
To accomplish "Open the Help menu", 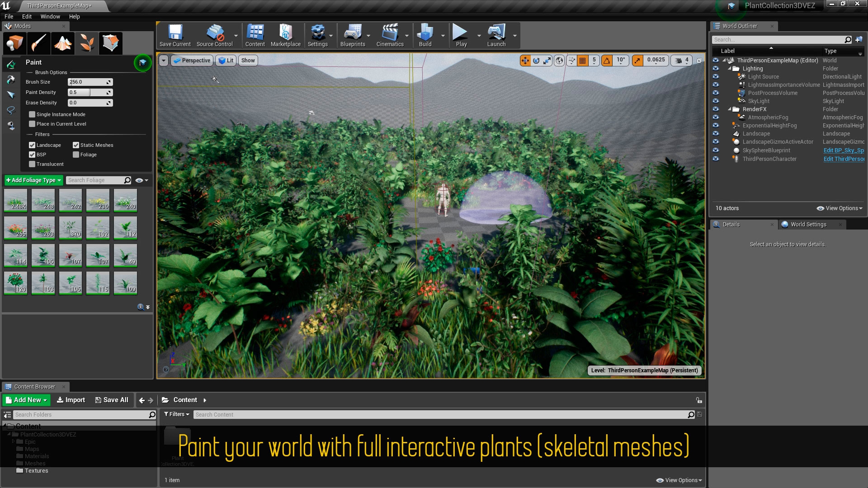I will point(75,16).
